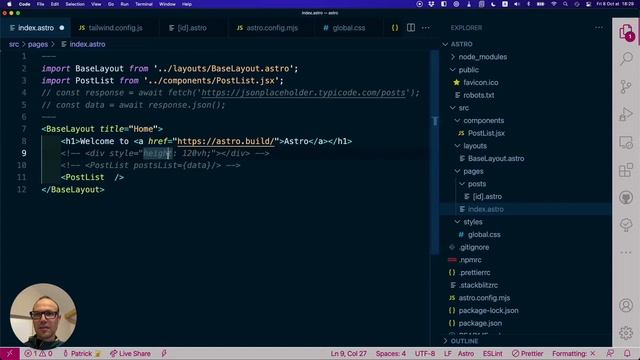Open Explorer panel More Actions ellipsis
This screenshot has height=360, width=640.
pyautogui.click(x=599, y=28)
